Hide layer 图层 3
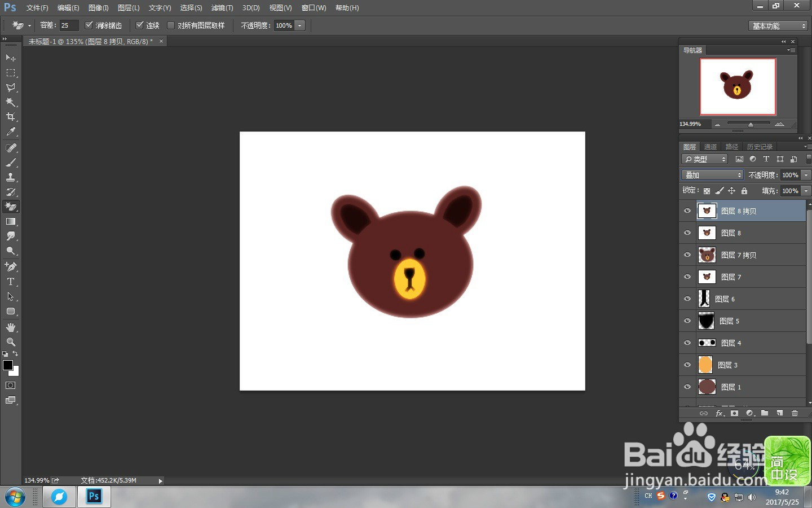812x508 pixels. tap(687, 365)
